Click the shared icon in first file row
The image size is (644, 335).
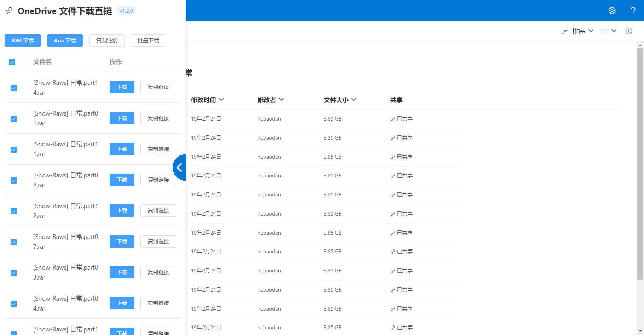[x=392, y=119]
